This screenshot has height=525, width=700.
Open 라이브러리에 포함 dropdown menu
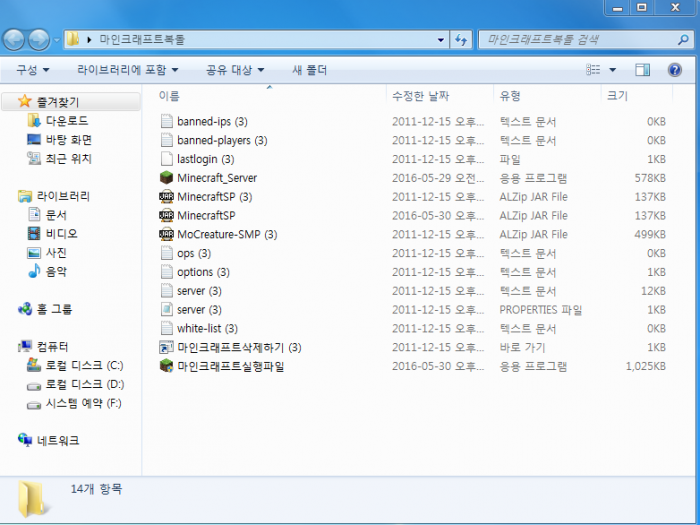point(128,70)
